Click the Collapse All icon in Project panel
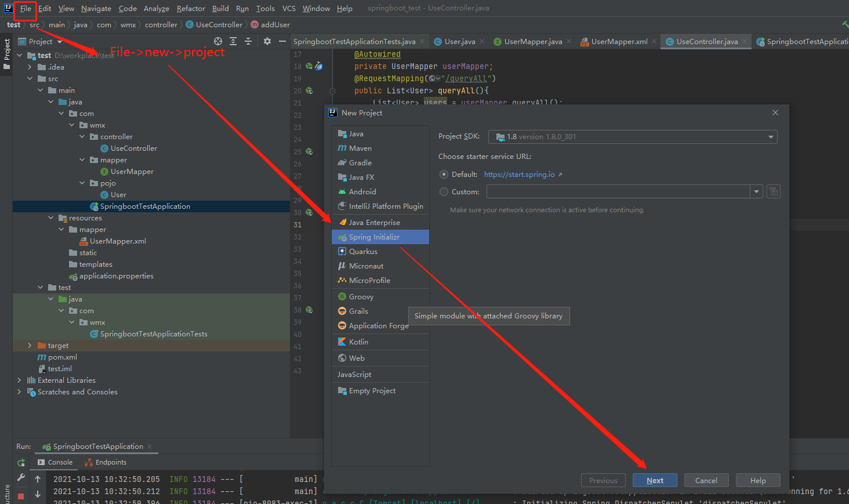This screenshot has height=504, width=849. [x=248, y=41]
